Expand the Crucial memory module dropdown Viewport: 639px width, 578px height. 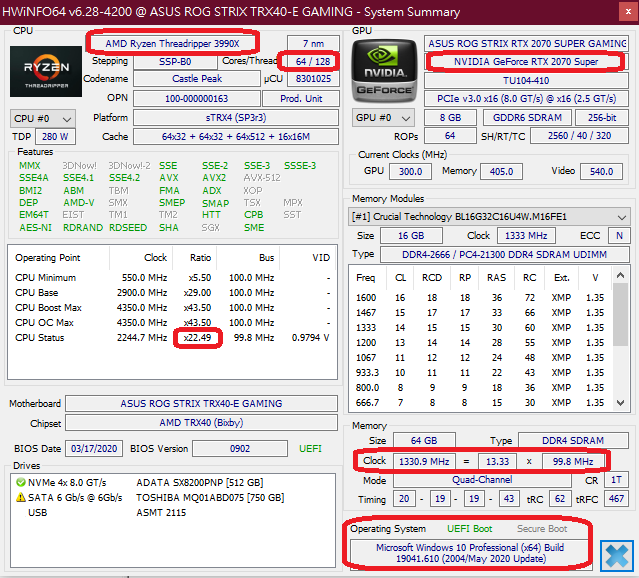[489, 217]
